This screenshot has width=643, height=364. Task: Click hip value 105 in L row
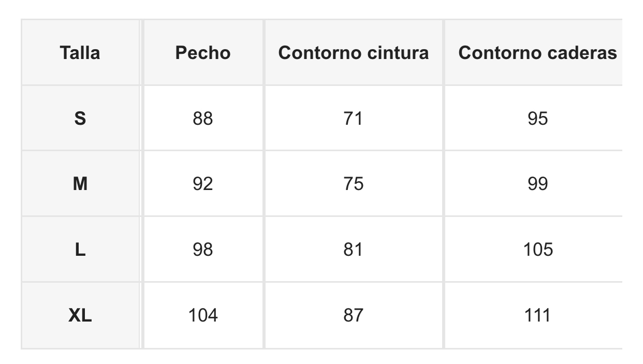pyautogui.click(x=537, y=250)
